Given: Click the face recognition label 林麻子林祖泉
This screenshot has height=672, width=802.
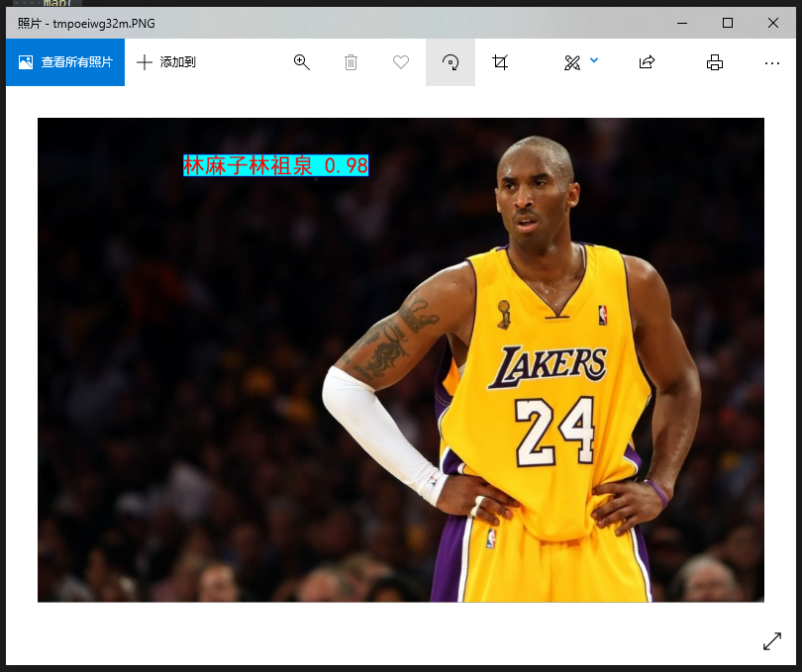Looking at the screenshot, I should [248, 165].
